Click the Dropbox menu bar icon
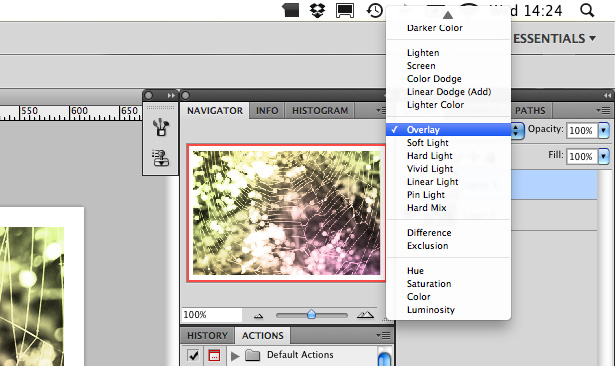Screen dimensions: 615x366 tap(317, 10)
